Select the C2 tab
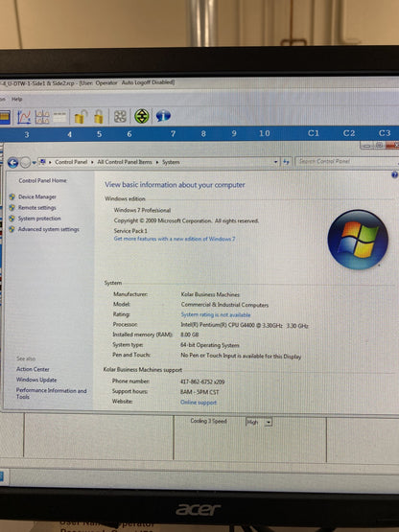Image resolution: width=399 pixels, height=532 pixels. click(349, 133)
